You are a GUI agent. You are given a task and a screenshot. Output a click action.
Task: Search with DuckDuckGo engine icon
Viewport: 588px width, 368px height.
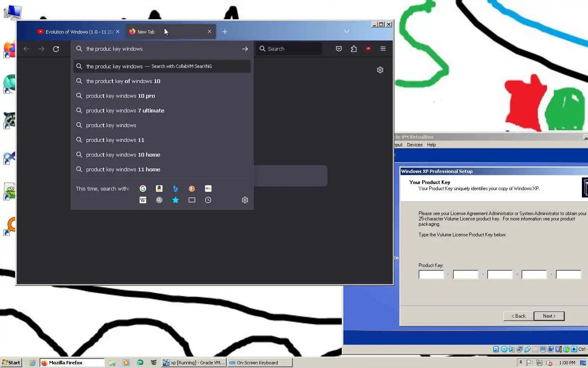point(192,188)
